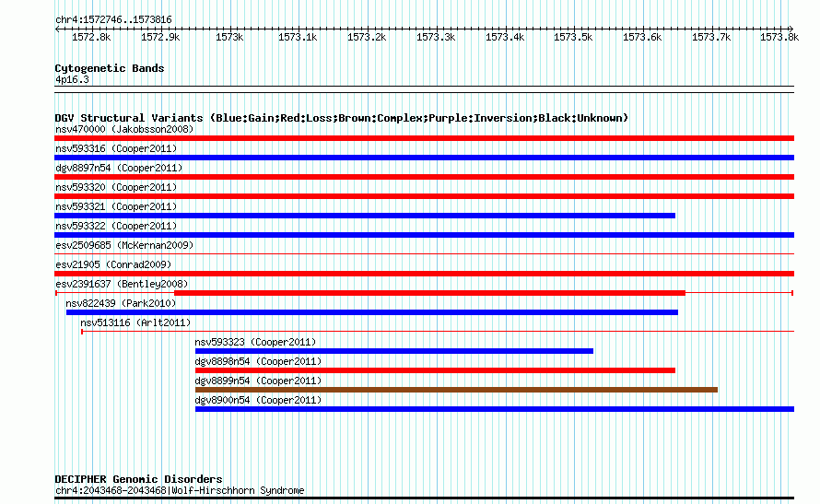The image size is (820, 504).
Task: Click the red bar under nsv470000
Action: (424, 138)
